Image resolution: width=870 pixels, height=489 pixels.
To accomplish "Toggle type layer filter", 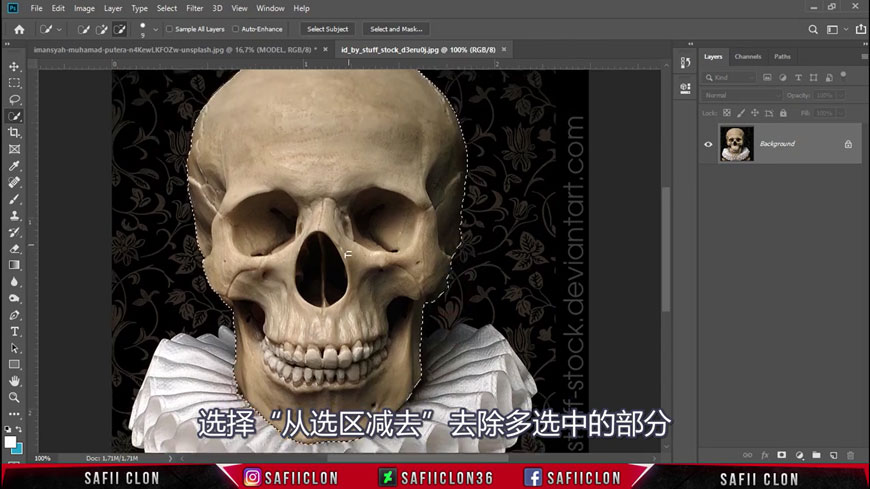I will [x=798, y=78].
